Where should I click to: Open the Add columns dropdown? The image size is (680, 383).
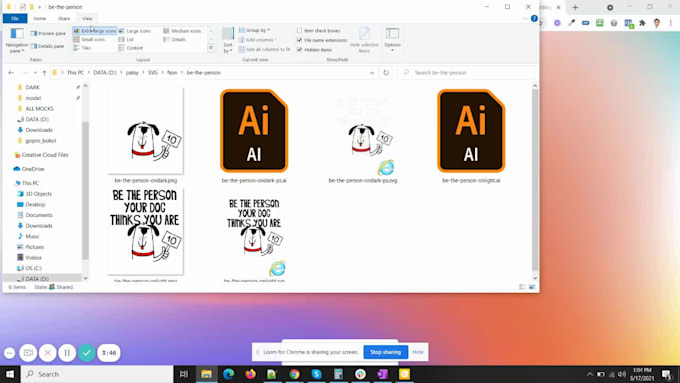pyautogui.click(x=258, y=40)
